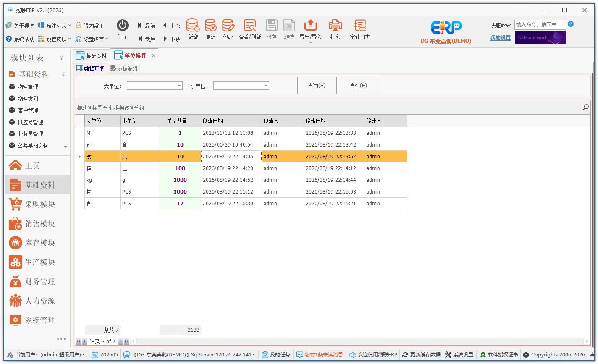Open 系统管理 system management module
598x364 pixels.
37,320
